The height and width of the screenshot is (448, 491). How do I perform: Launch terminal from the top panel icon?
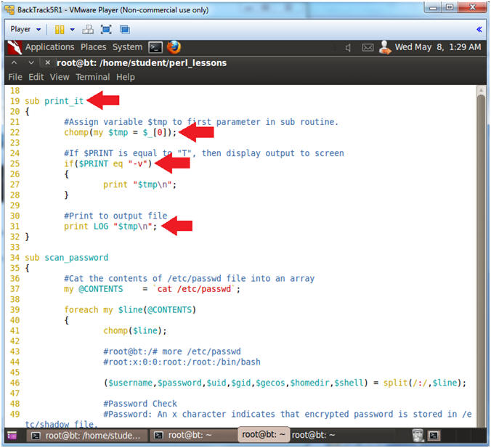[155, 47]
